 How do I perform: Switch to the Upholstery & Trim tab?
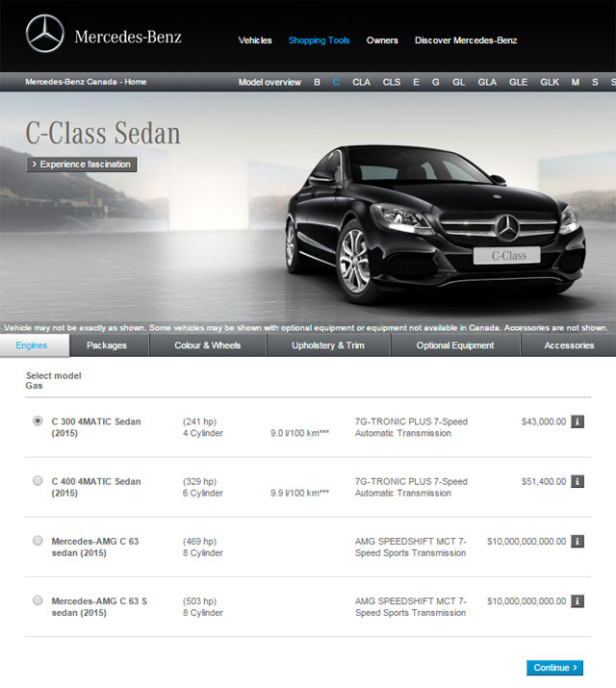point(328,345)
